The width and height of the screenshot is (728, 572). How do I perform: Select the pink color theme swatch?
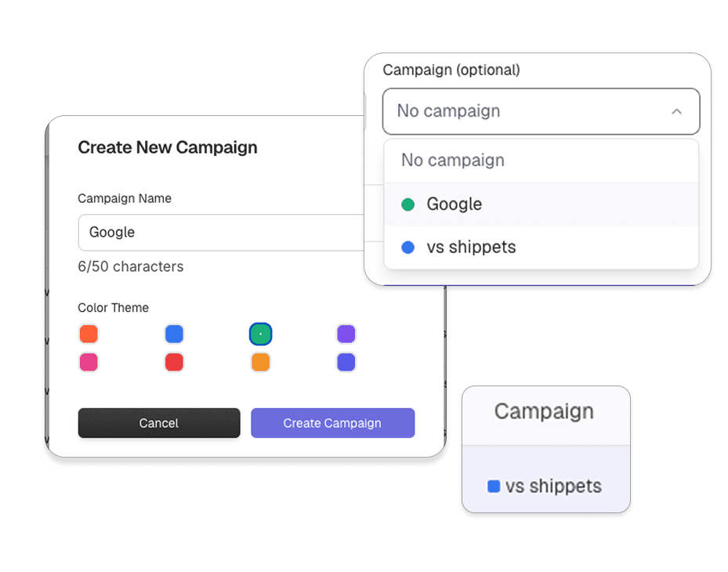coord(89,362)
